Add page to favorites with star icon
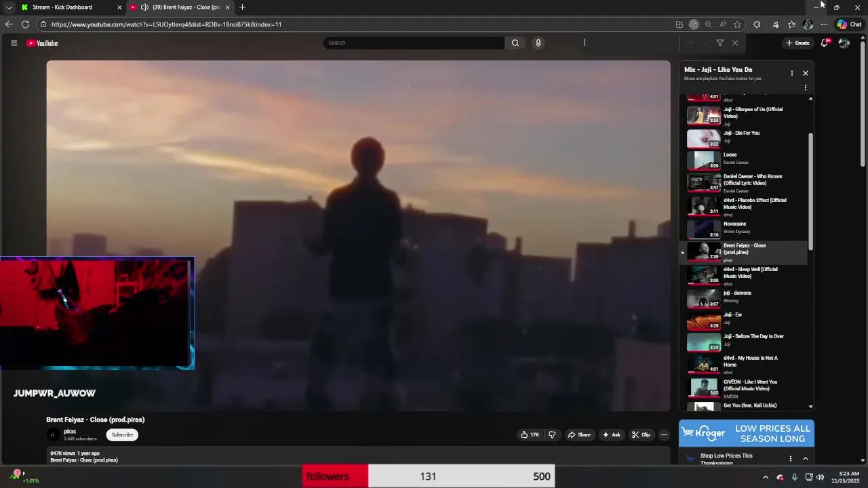868x488 pixels. [737, 24]
